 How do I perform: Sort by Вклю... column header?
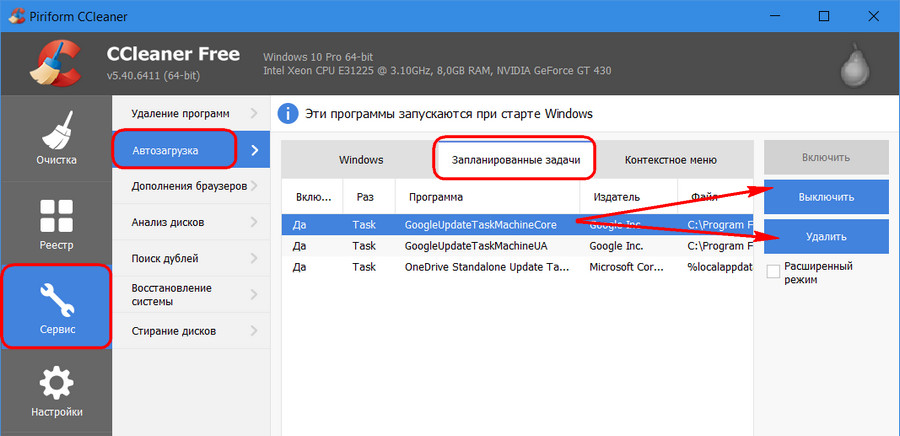click(312, 197)
